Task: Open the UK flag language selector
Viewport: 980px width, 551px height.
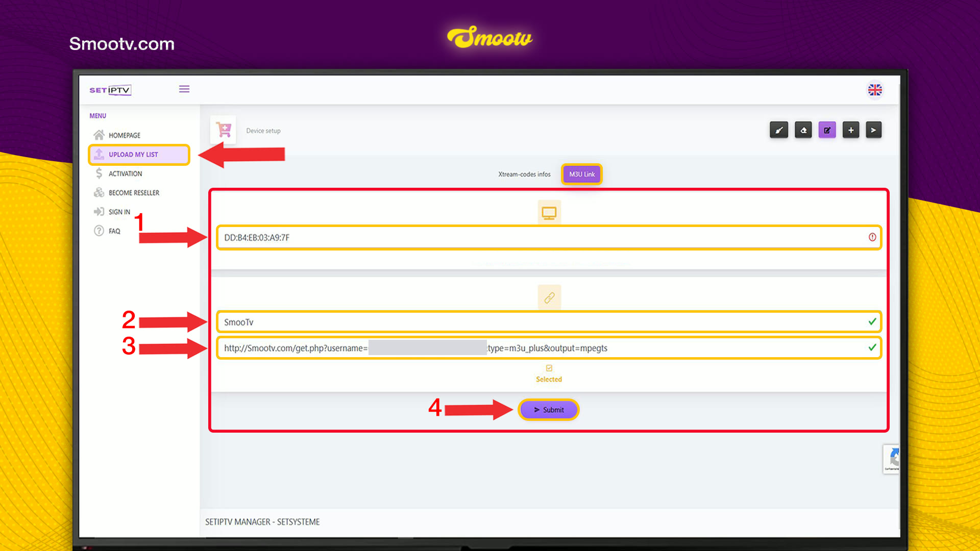Action: coord(875,90)
